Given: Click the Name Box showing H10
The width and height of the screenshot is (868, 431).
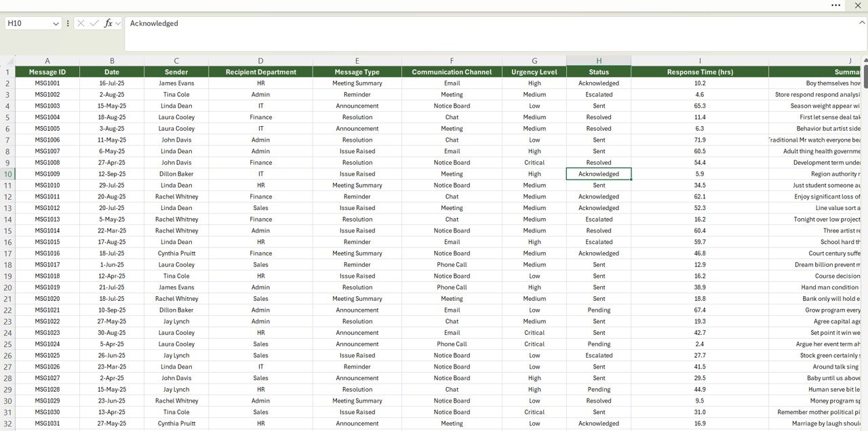Looking at the screenshot, I should (x=27, y=24).
